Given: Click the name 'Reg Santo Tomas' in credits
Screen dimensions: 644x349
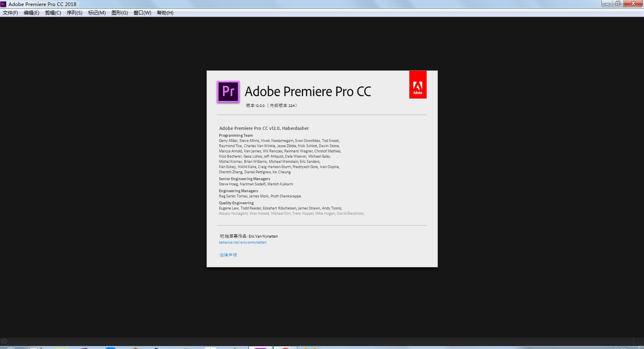Looking at the screenshot, I should pyautogui.click(x=233, y=196).
